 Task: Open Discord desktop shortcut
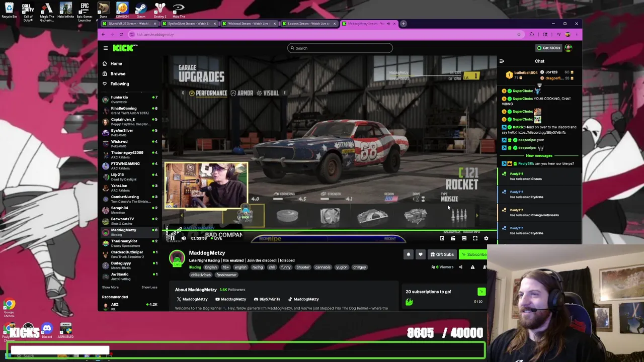[x=47, y=330]
